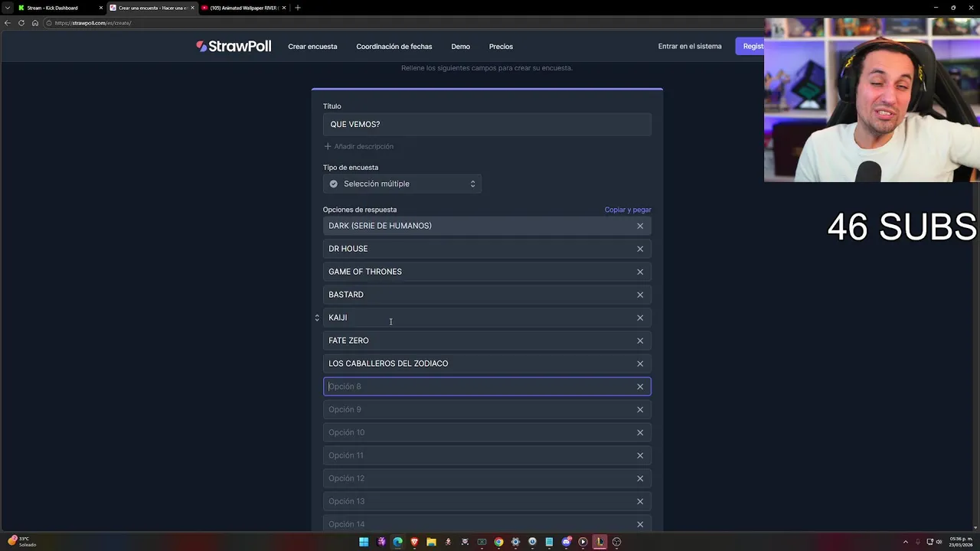Open the Selección múltiple poll type dropdown
Viewport: 980px width, 551px height.
(x=402, y=184)
